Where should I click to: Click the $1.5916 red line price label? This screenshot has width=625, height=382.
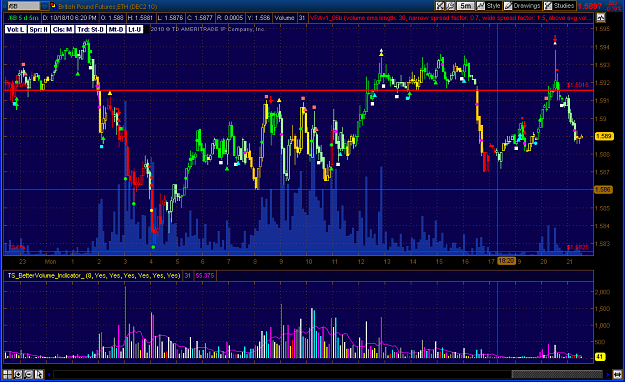pos(577,85)
